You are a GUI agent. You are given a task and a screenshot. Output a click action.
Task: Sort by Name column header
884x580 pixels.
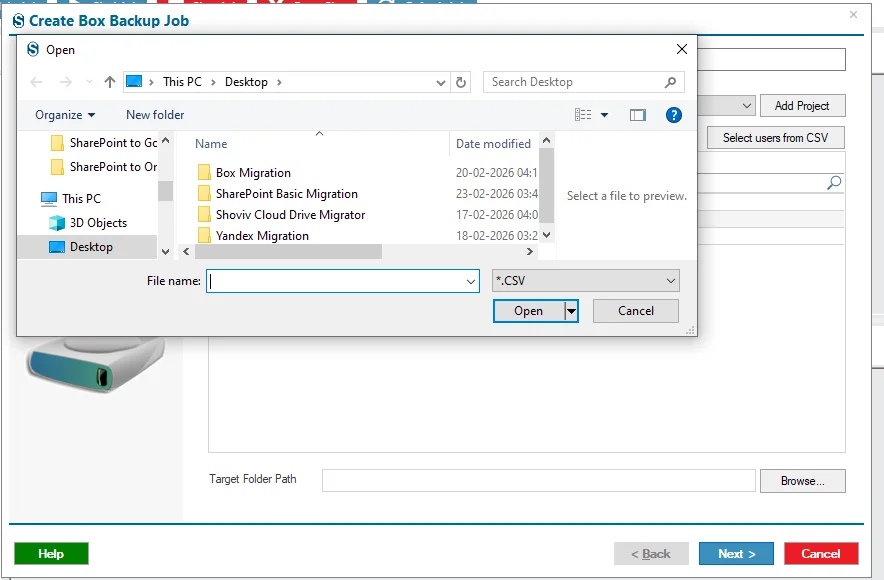[211, 144]
